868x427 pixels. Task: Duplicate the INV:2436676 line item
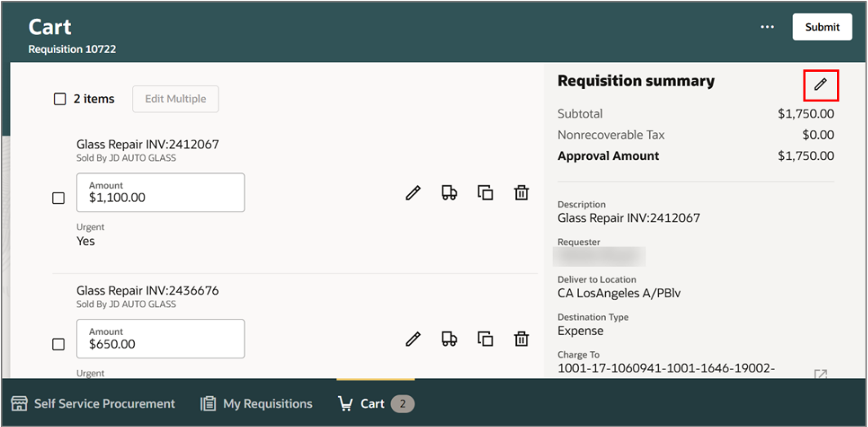tap(485, 338)
